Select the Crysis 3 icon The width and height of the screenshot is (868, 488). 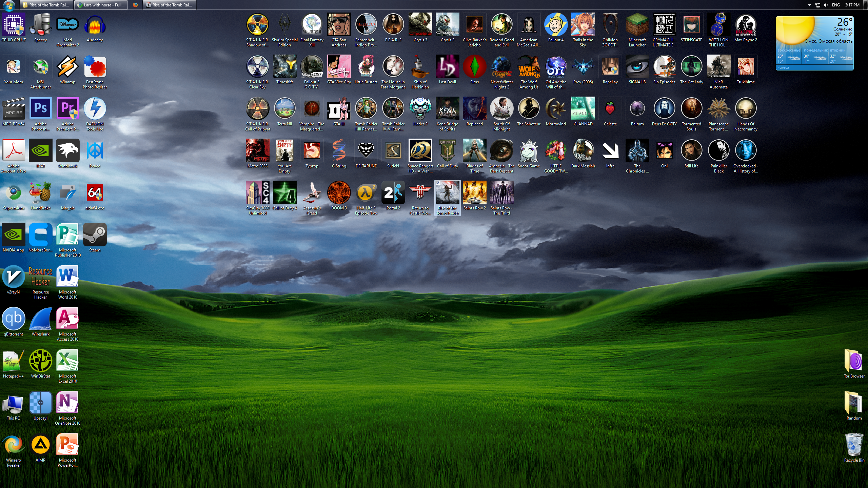tap(420, 24)
